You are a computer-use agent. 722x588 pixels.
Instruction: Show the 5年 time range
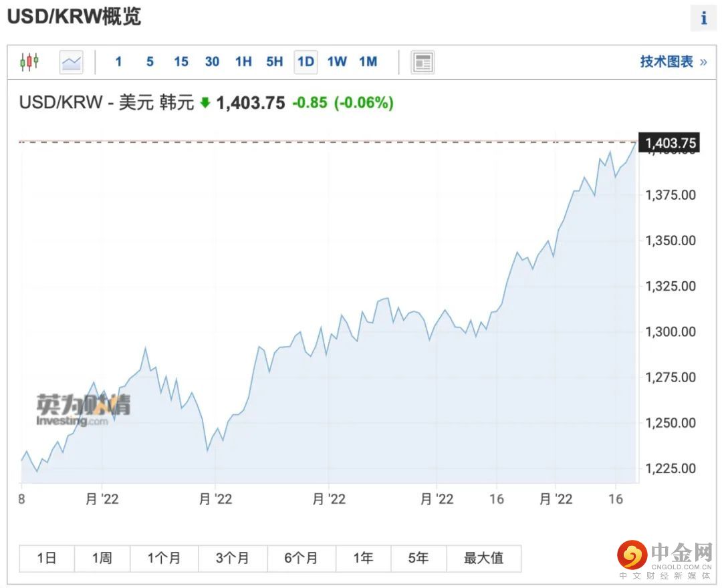coord(418,558)
